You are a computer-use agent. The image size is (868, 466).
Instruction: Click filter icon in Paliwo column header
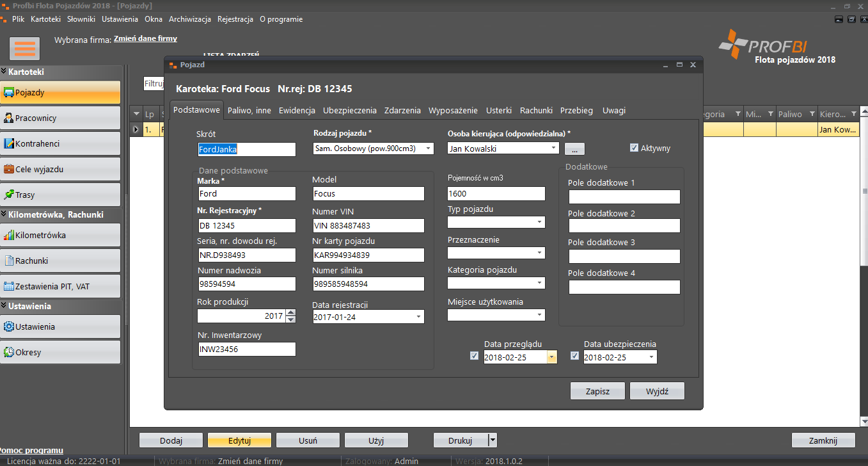click(812, 114)
